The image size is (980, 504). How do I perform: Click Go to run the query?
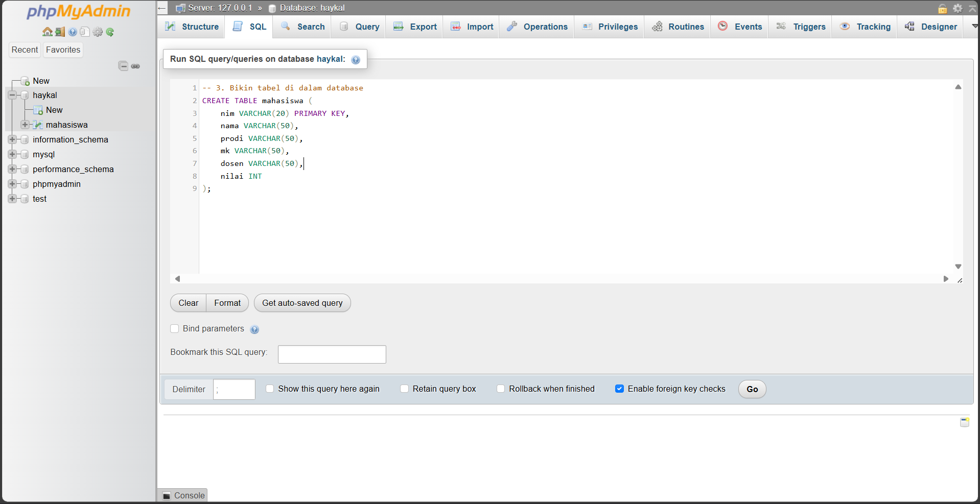[x=752, y=389]
